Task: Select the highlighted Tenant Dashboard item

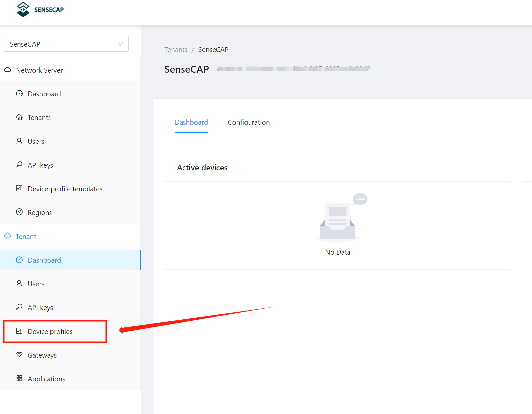Action: tap(70, 260)
